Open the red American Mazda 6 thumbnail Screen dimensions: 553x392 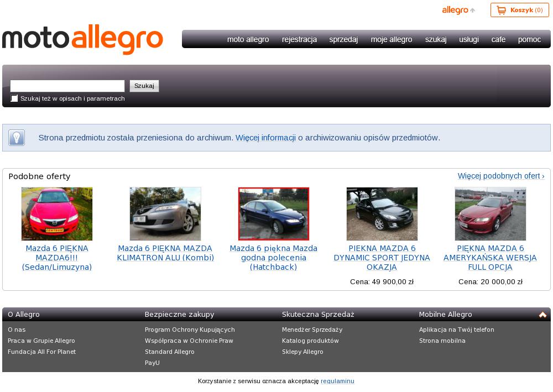coord(490,214)
